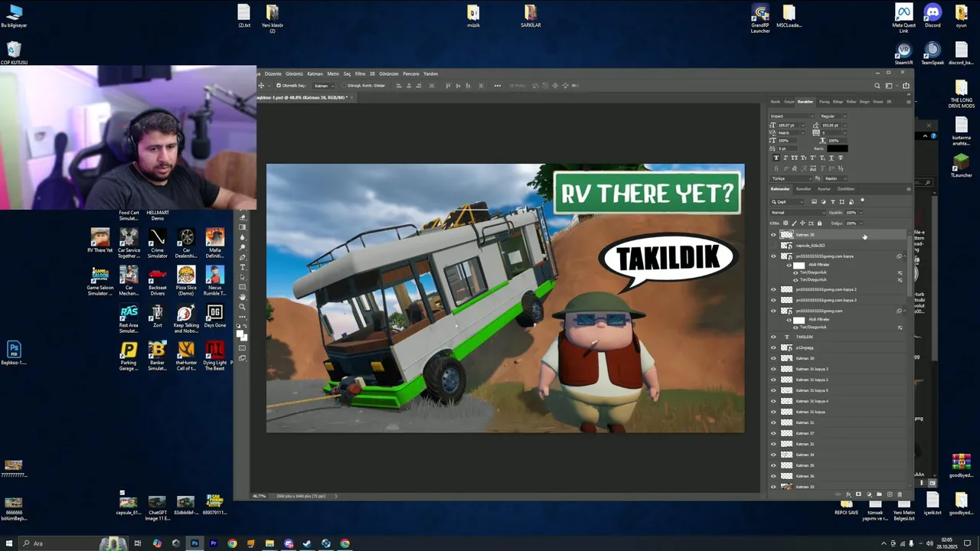Screen dimensions: 980x551
Task: Open the Discord desktop shortcut
Action: (x=932, y=15)
